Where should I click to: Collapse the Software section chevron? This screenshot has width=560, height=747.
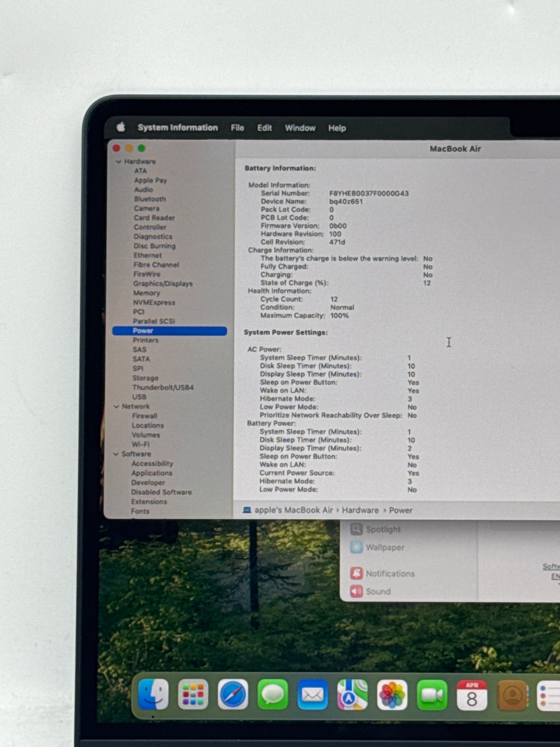click(116, 454)
